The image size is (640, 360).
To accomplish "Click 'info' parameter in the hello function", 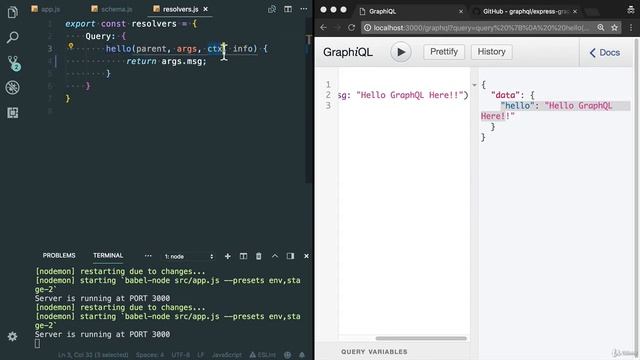I will click(x=243, y=49).
